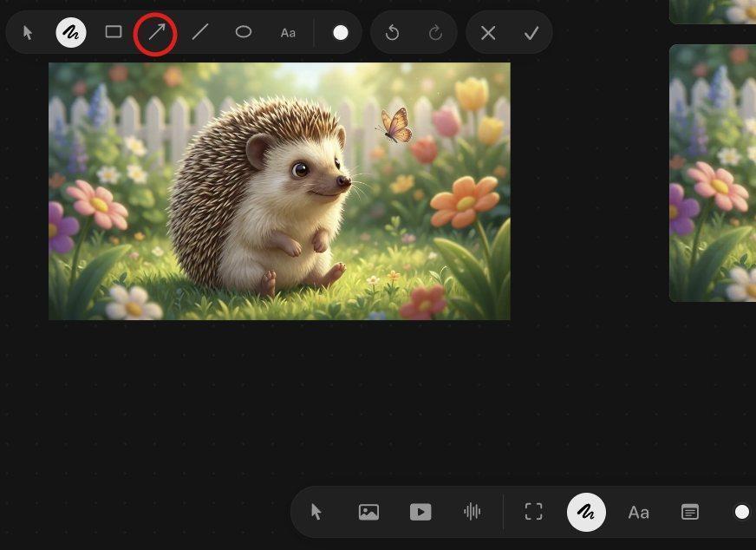
Task: Add an audio waveform node from bottom toolbar
Action: pyautogui.click(x=472, y=512)
